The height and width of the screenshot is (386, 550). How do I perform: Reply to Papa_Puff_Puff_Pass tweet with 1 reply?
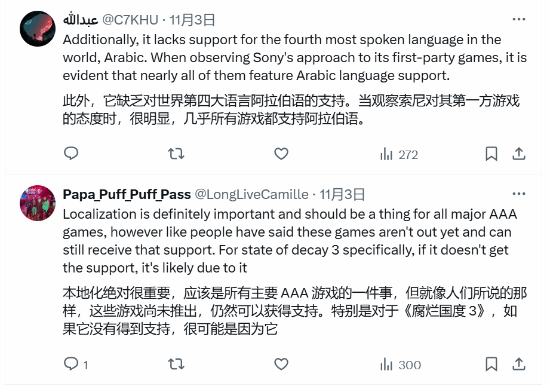pyautogui.click(x=76, y=364)
